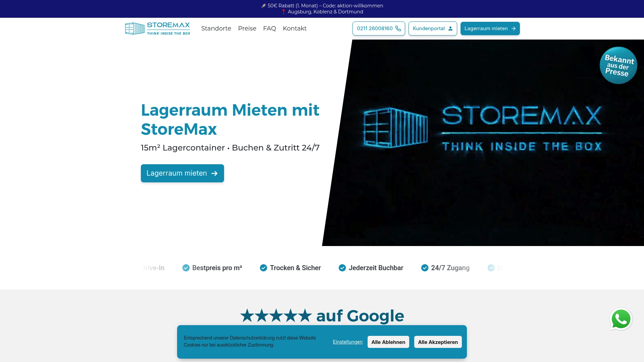The image size is (644, 362).
Task: Open the Preise menu item
Action: [x=247, y=28]
